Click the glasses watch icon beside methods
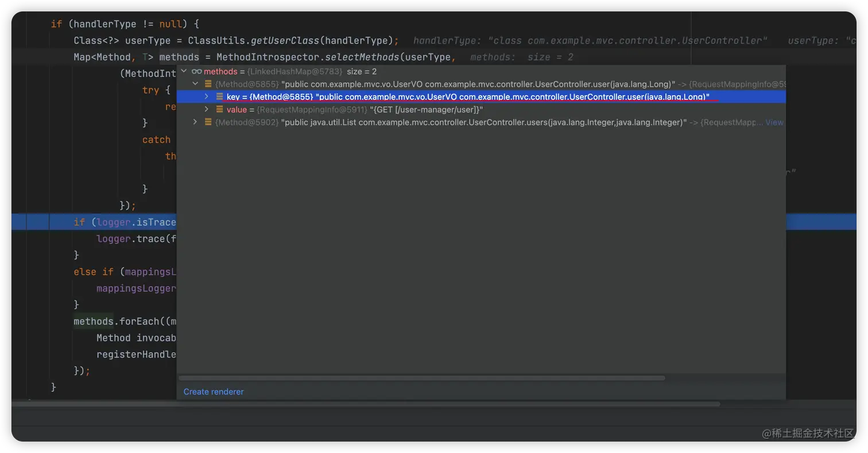Screen dimensions: 868x453 click(196, 72)
